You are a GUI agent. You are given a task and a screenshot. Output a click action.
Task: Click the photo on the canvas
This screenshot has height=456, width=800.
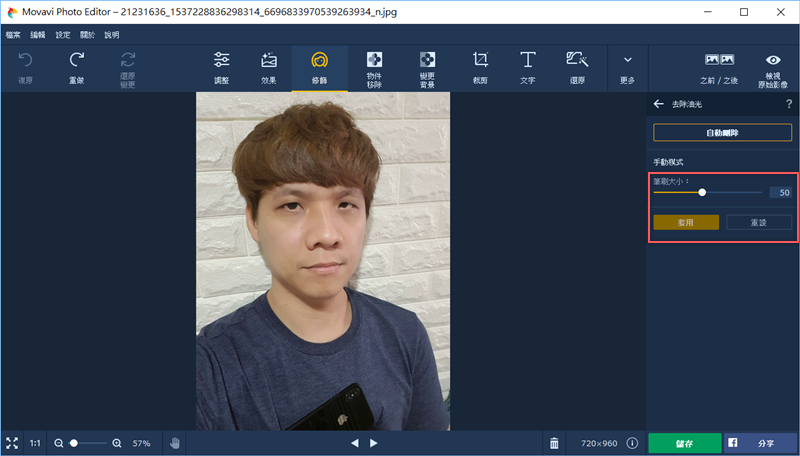click(x=323, y=261)
